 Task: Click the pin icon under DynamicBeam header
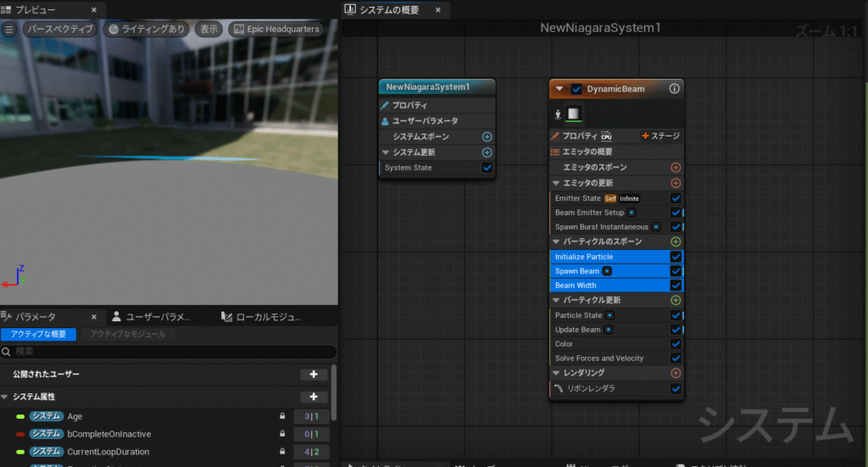(558, 114)
